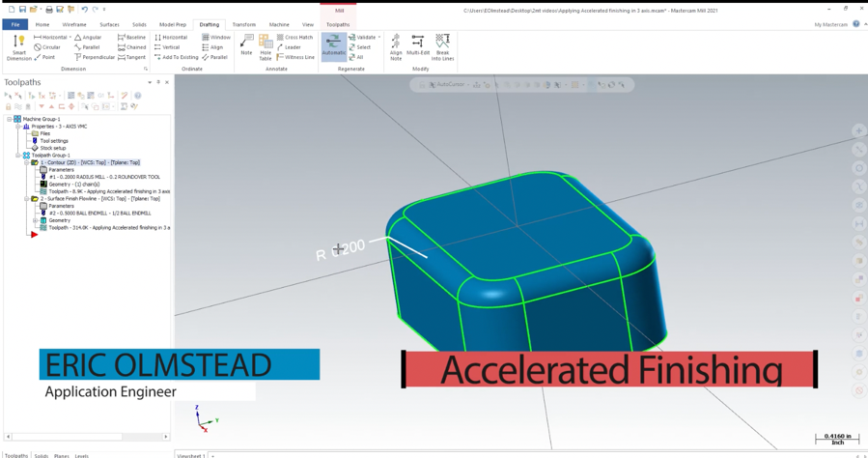The height and width of the screenshot is (458, 868).
Task: Open Horizontal dimension dropdown arrow
Action: [x=70, y=37]
